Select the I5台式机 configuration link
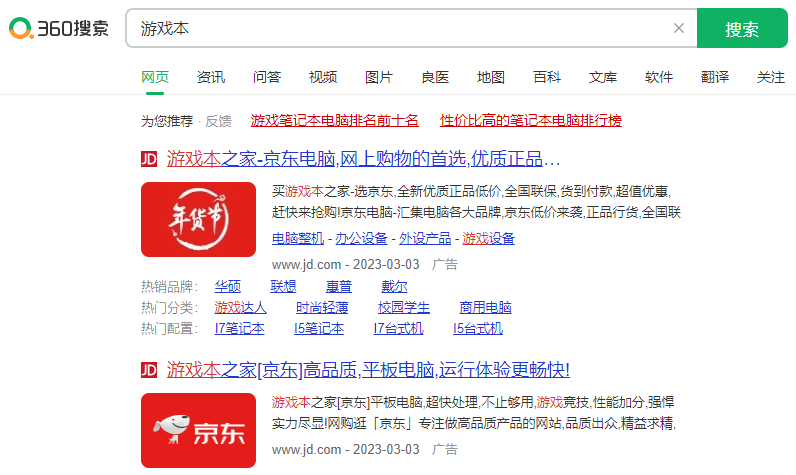Screen dimensions: 796x475 tap(478, 328)
